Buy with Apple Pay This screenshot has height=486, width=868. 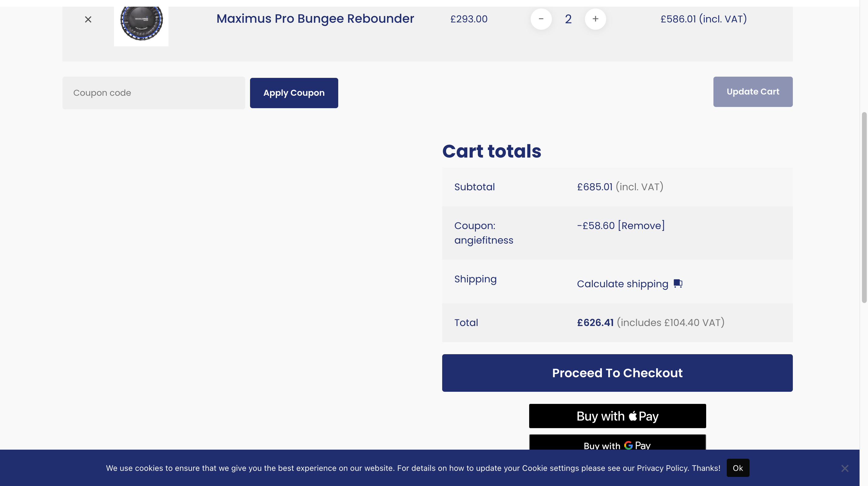click(617, 416)
